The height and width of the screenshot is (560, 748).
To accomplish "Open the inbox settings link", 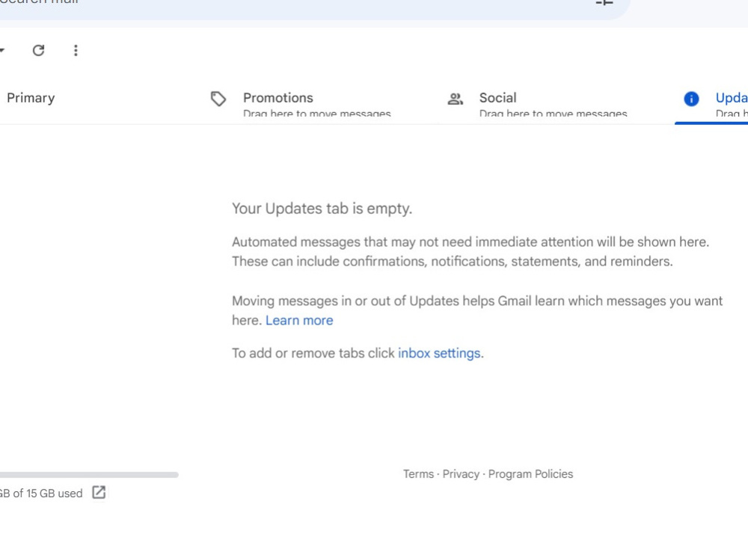I will point(439,354).
